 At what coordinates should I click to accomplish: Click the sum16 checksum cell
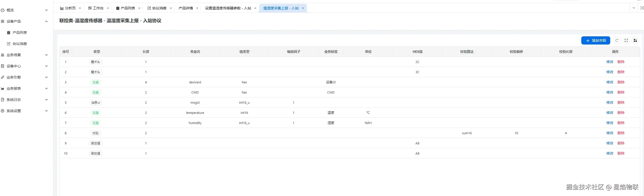(x=467, y=133)
